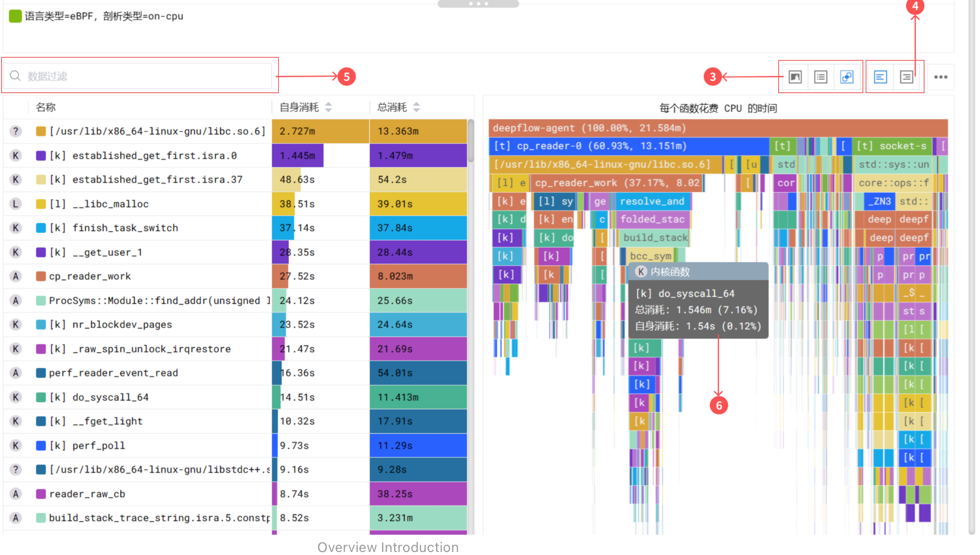Click the magnifier icon in filter box

[x=15, y=76]
